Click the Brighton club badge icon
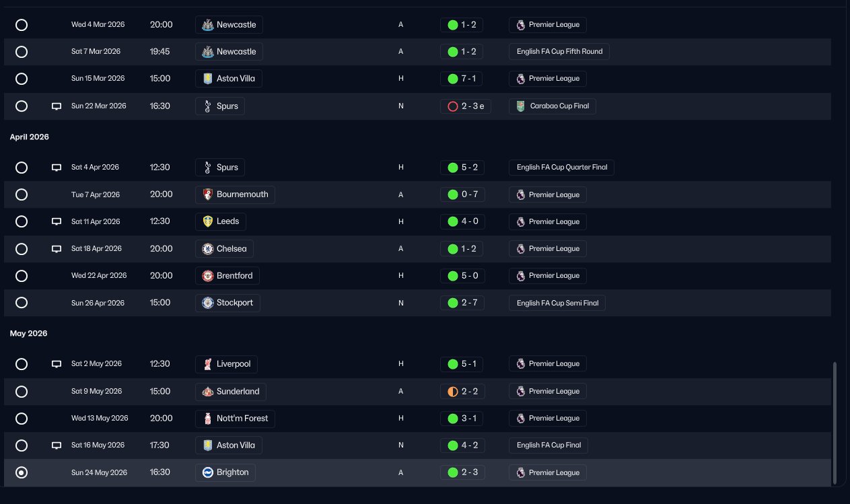The height and width of the screenshot is (504, 850). (208, 472)
